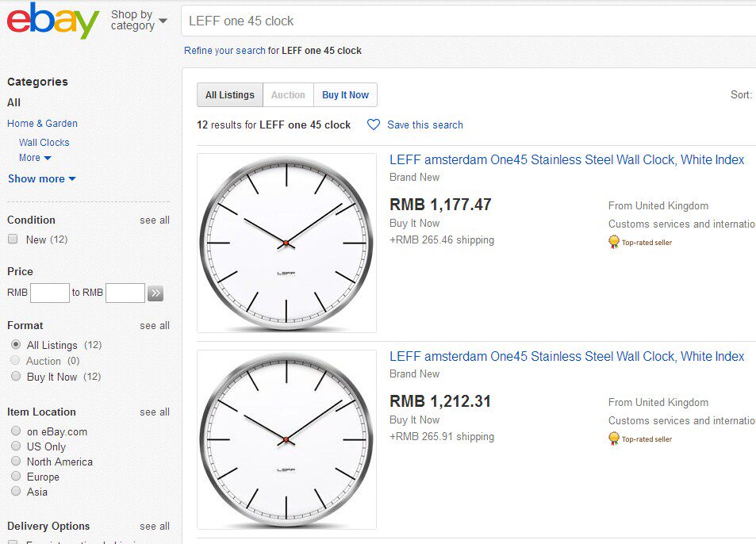Viewport: 756px width, 544px height.
Task: Select the Buy It Now format radio
Action: coord(16,377)
